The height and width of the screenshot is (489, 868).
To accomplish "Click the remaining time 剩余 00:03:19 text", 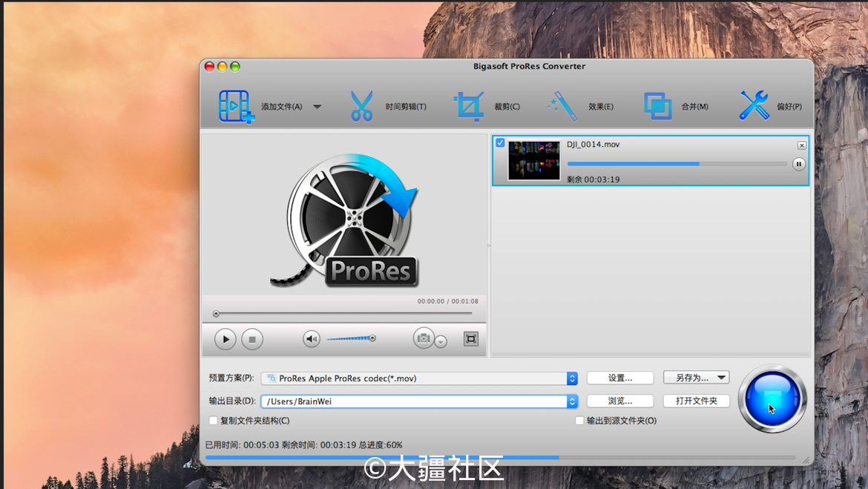I will pos(593,180).
